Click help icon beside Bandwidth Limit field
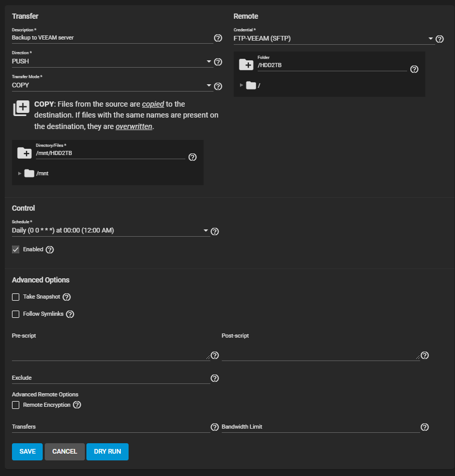455x476 pixels. point(425,427)
